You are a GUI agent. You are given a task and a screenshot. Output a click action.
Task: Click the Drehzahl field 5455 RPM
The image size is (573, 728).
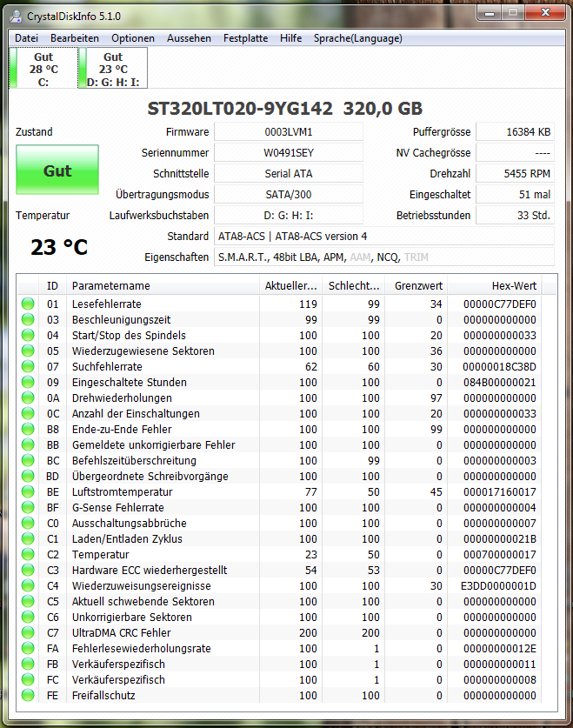(515, 174)
